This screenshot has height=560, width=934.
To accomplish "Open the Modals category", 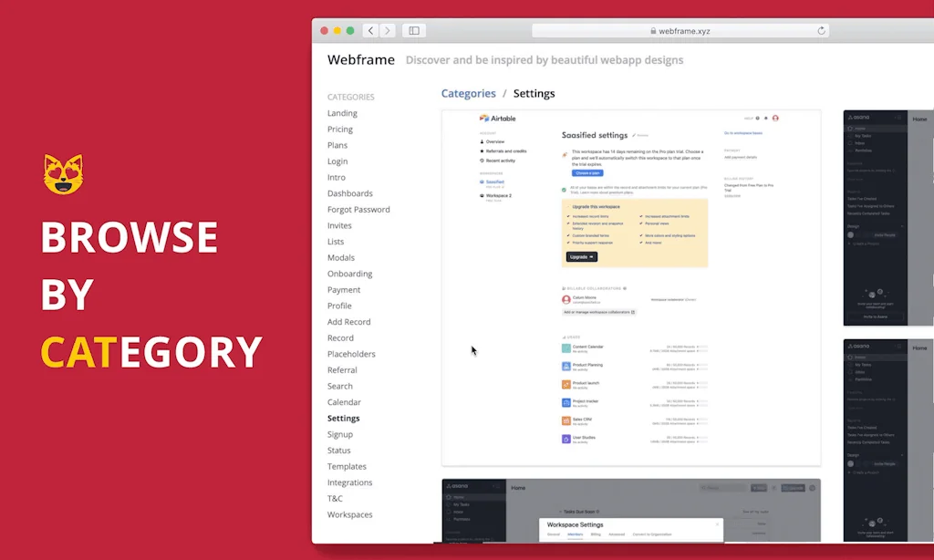I will [341, 258].
